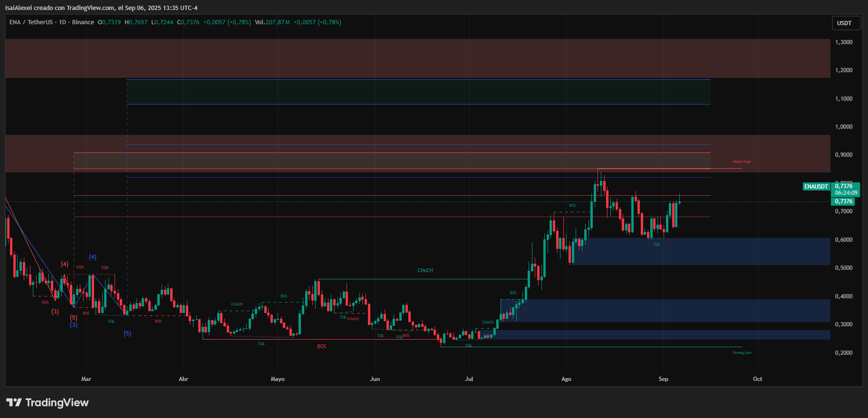
Task: Click the Mayo label on time axis
Action: [278, 379]
